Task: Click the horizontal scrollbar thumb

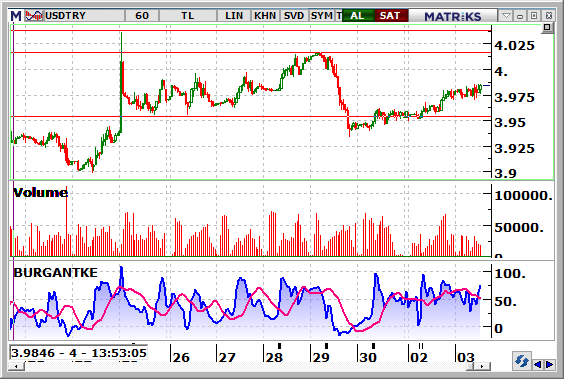Action: (x=470, y=366)
